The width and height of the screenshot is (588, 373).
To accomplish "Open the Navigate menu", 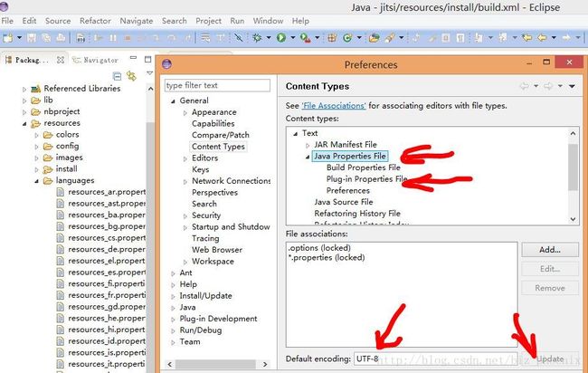I will point(136,21).
